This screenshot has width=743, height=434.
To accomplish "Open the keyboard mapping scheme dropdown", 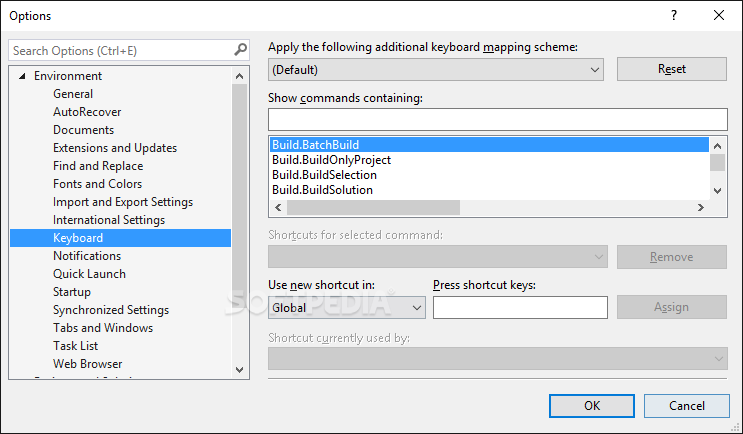I will point(436,70).
